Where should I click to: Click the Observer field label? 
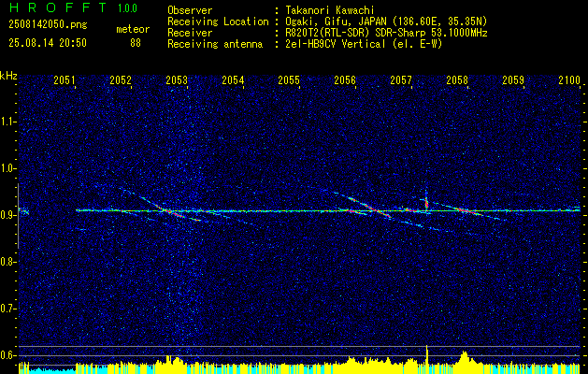190,10
